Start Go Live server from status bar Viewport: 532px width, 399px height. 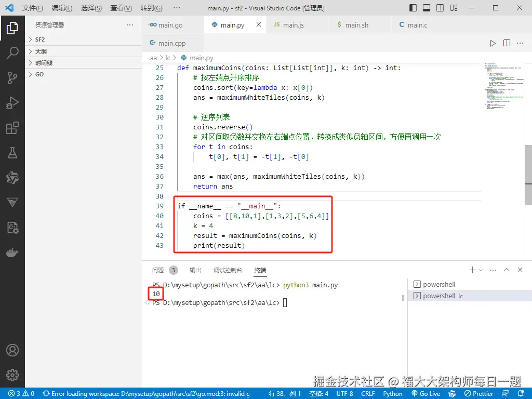426,394
